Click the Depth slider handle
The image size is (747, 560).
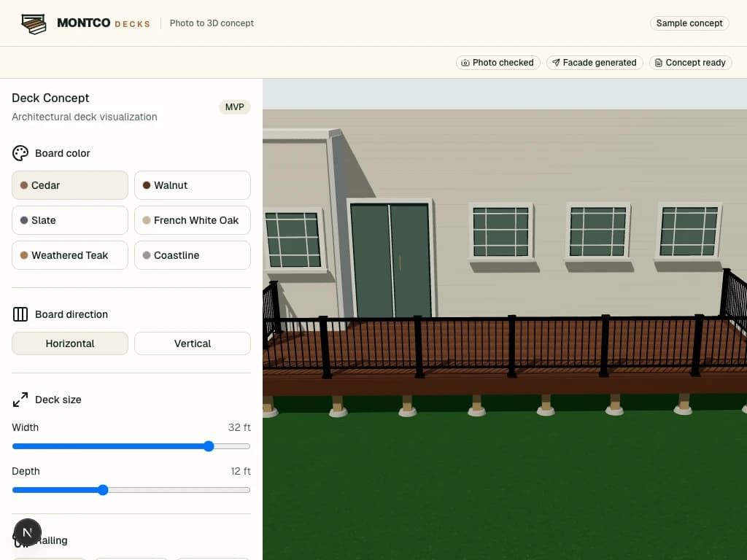[x=103, y=490]
